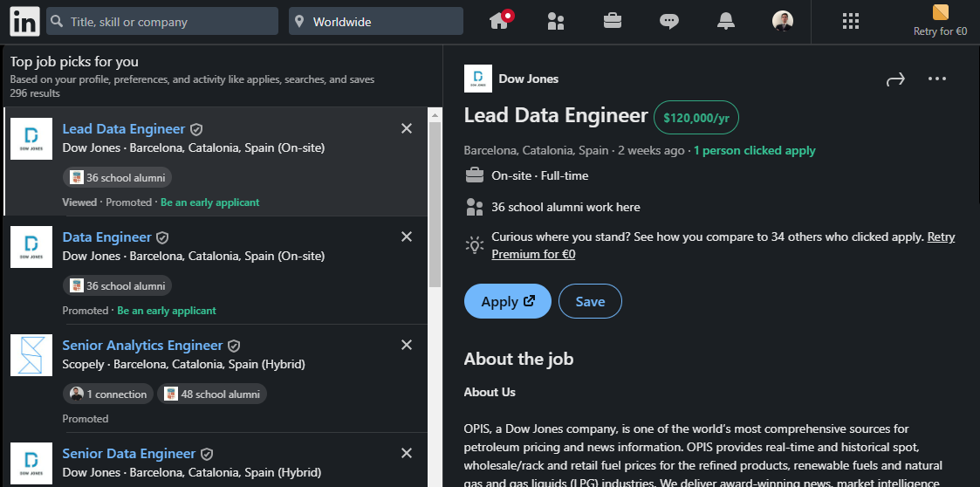Viewport: 980px width, 487px height.
Task: Open the LinkedIn home logo
Action: coord(24,22)
